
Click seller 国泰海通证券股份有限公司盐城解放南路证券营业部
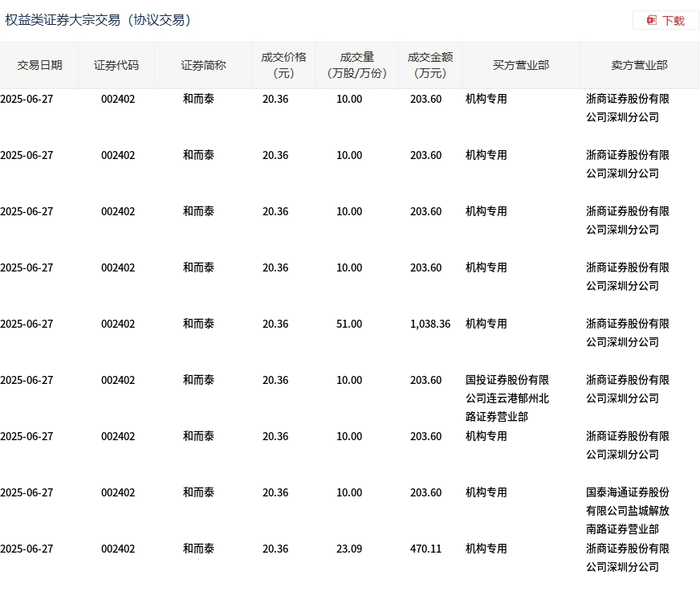628,511
